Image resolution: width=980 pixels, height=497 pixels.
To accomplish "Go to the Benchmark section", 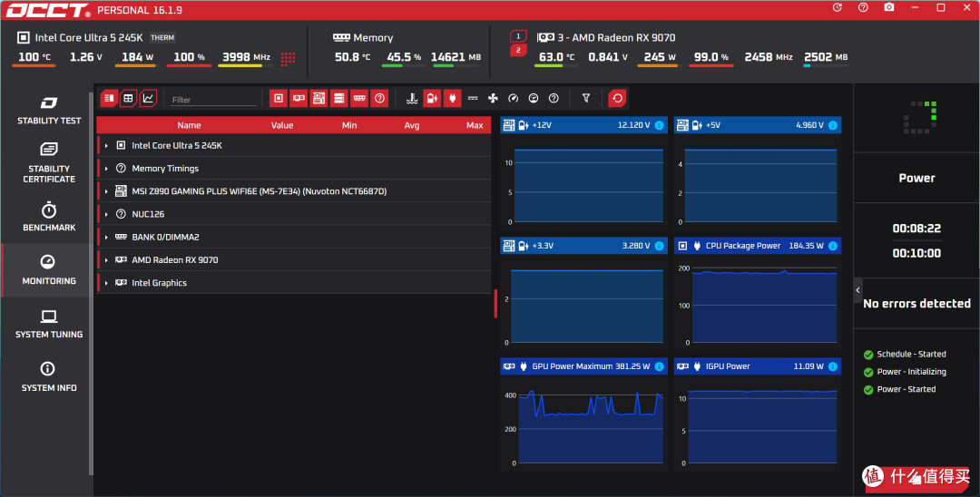I will coord(49,217).
